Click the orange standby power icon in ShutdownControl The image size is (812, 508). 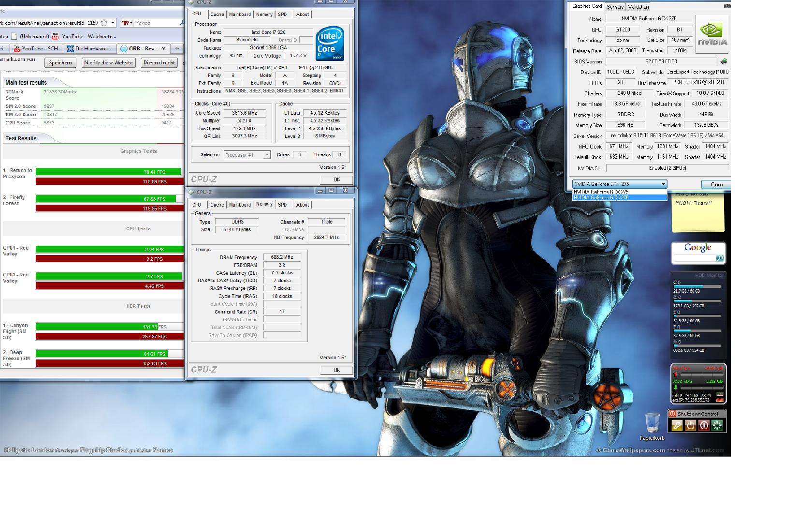pyautogui.click(x=690, y=425)
